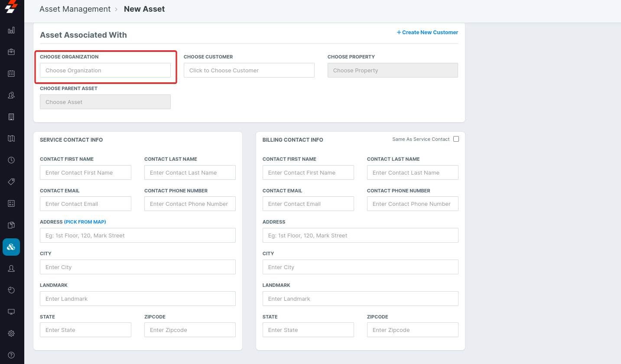Open the bar chart dashboard icon

tap(11, 30)
